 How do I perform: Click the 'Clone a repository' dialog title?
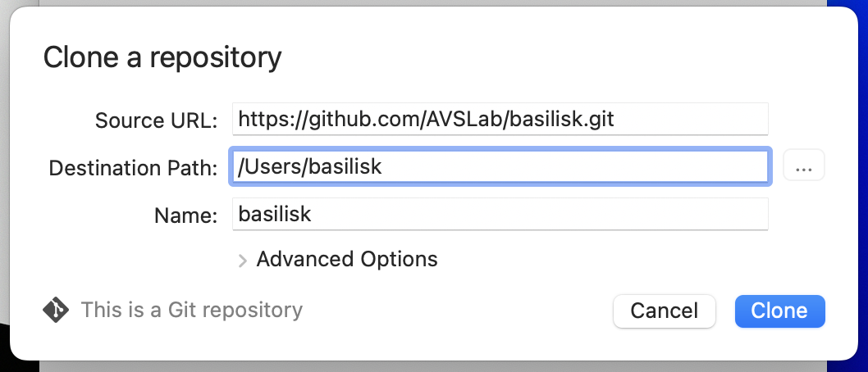[162, 57]
